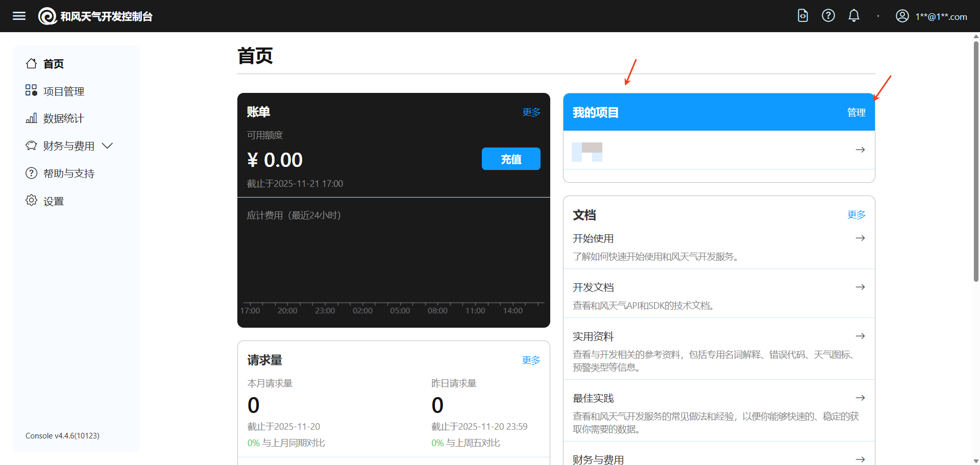Open the hamburger navigation menu

pyautogui.click(x=19, y=16)
